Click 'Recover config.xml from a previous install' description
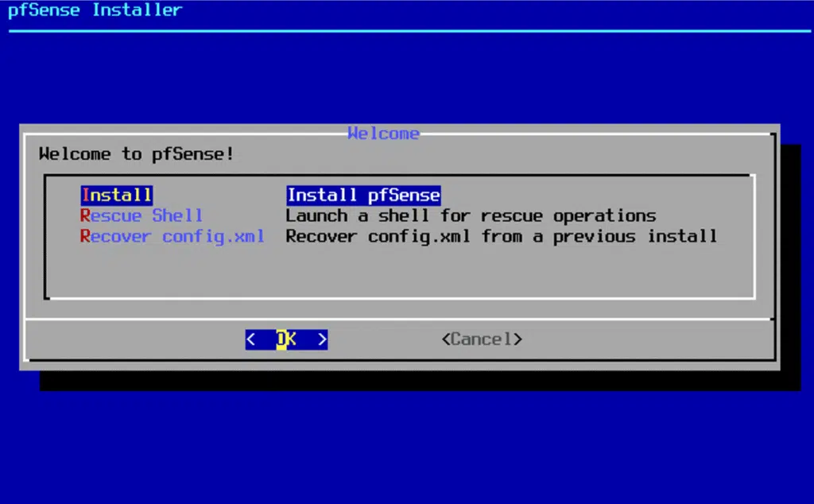The width and height of the screenshot is (814, 504). coord(502,236)
